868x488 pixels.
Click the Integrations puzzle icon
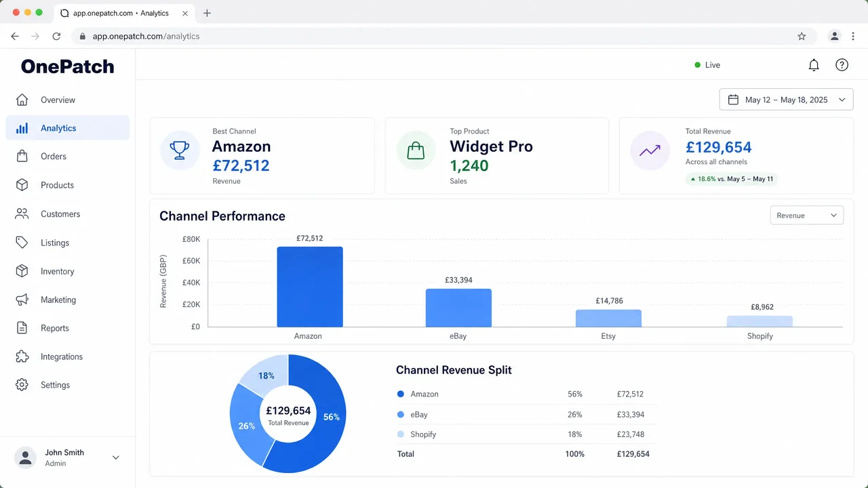[x=22, y=357]
